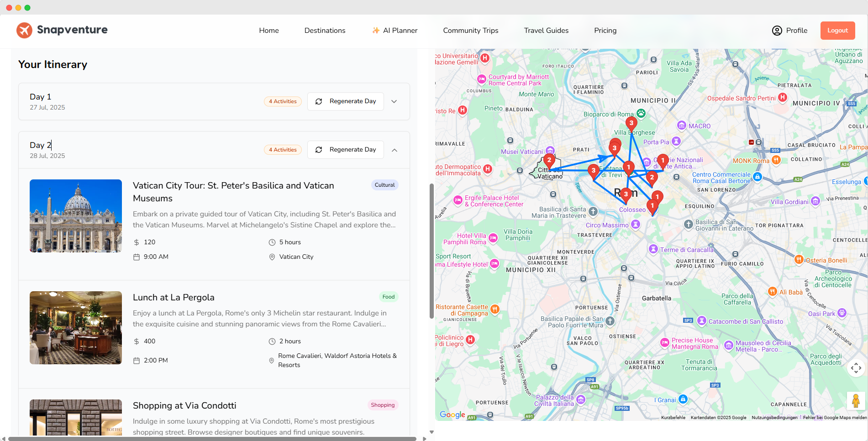Click the Via Condotti shopping thumbnail image
This screenshot has height=441, width=868.
[76, 417]
